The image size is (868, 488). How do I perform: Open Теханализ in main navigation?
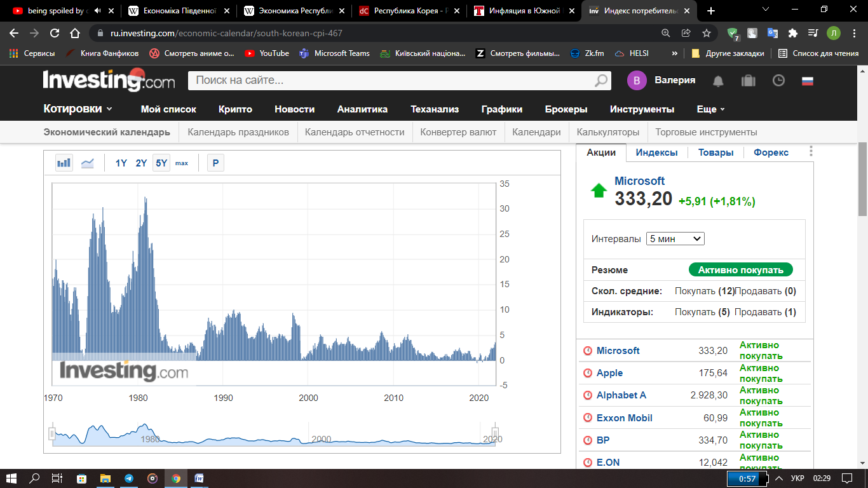pos(435,109)
